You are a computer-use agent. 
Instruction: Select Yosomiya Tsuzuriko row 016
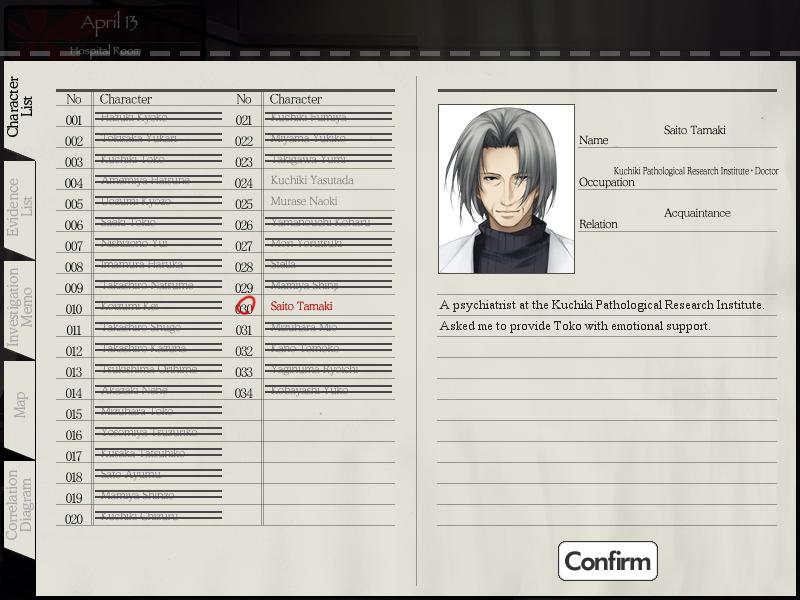[158, 432]
